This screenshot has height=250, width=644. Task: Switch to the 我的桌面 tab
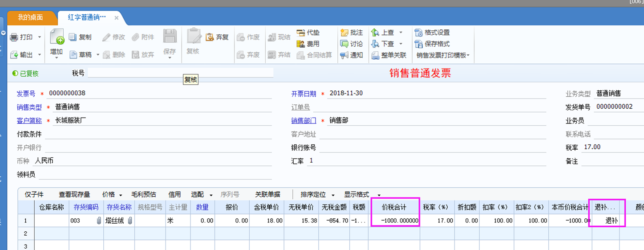click(x=30, y=17)
